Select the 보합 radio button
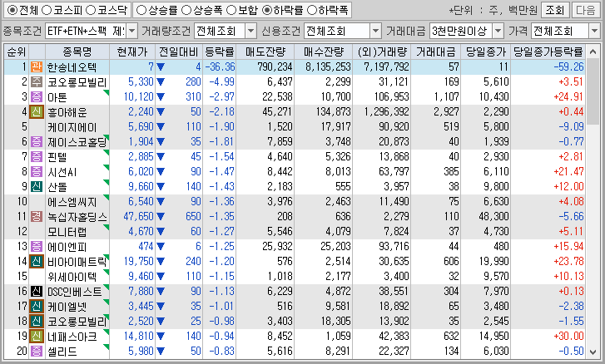Viewport: 605px width, 364px height. click(x=231, y=10)
